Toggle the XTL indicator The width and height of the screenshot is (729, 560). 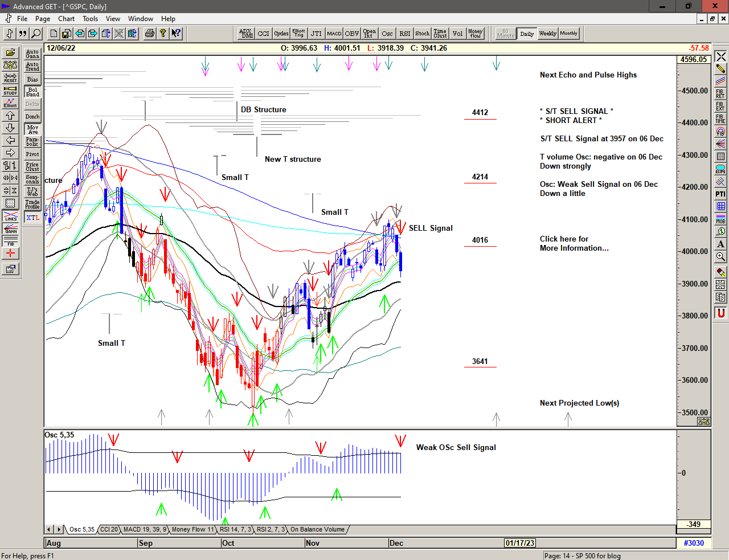(32, 218)
